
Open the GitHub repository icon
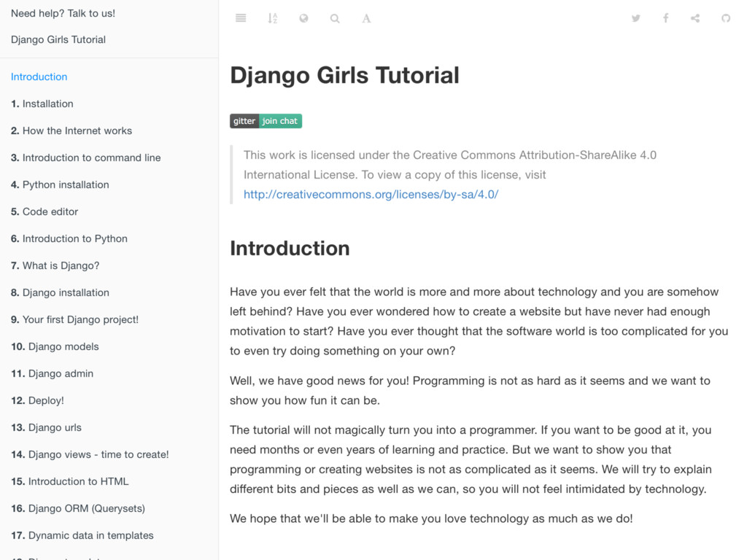726,18
